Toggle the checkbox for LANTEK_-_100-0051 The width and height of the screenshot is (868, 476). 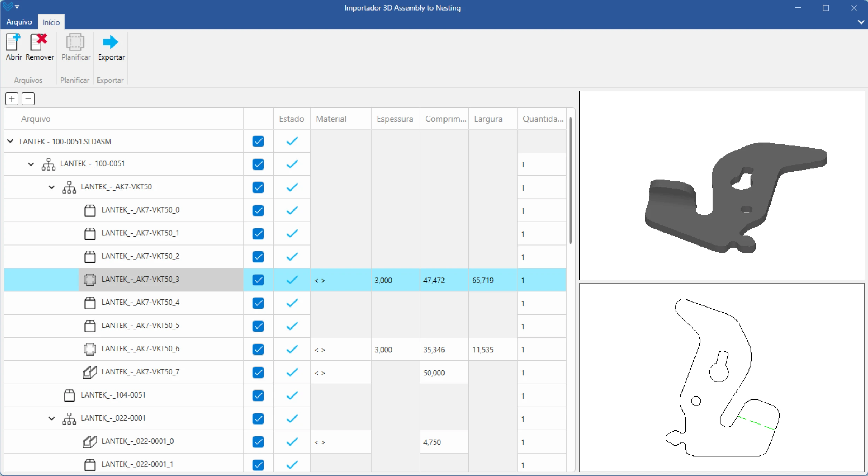tap(258, 164)
